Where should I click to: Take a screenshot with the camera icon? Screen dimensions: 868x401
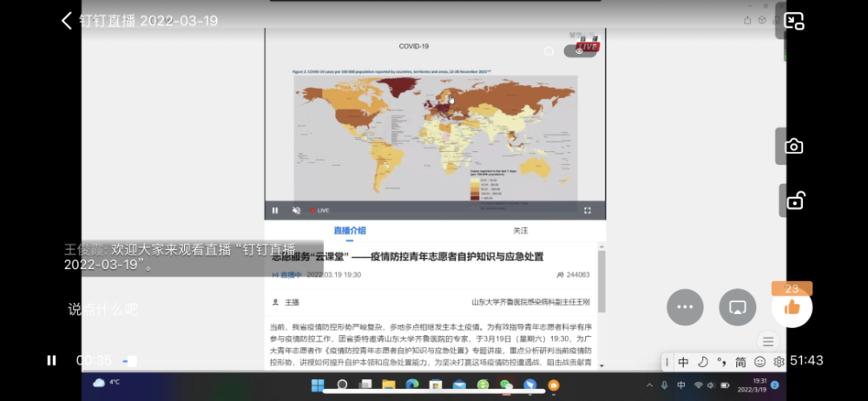[794, 146]
